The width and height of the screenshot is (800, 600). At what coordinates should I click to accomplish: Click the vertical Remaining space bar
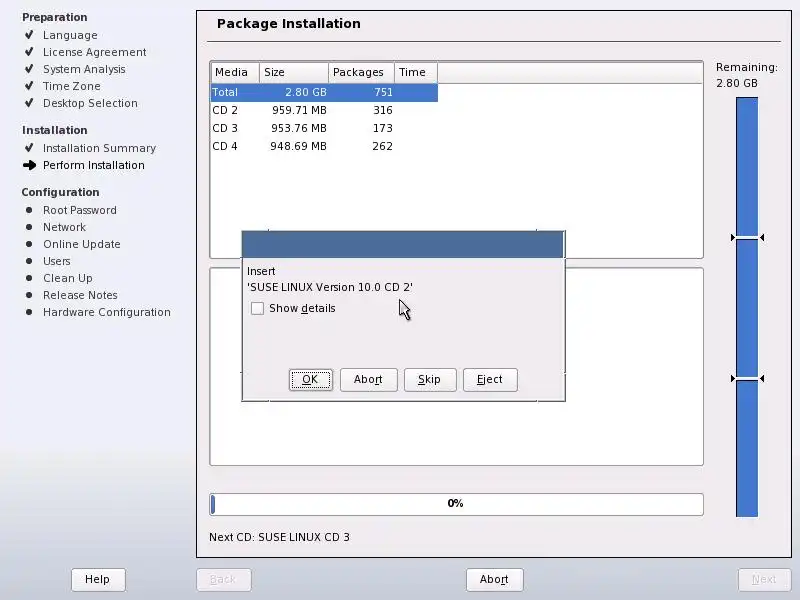pos(746,307)
